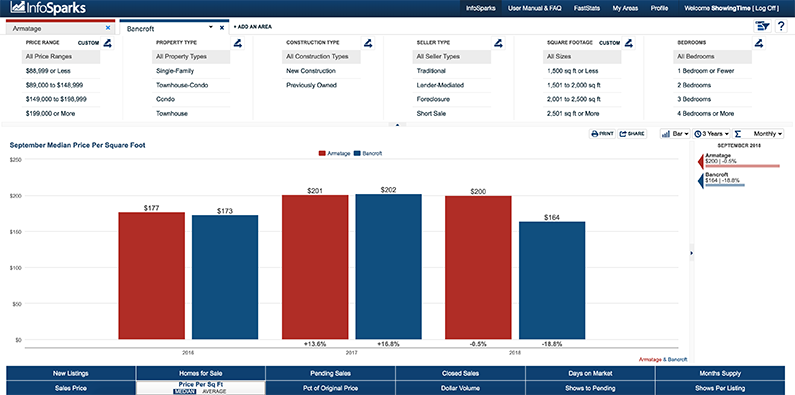795x395 pixels.
Task: Click the red Armatage 2018 bar
Action: point(478,268)
